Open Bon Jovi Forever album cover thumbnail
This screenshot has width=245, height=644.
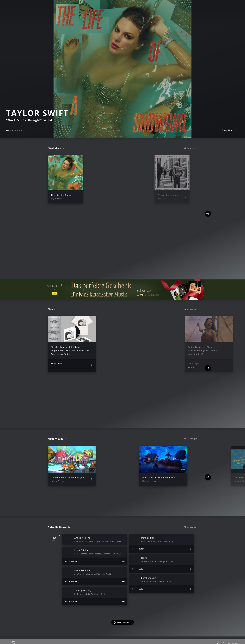pos(172,173)
